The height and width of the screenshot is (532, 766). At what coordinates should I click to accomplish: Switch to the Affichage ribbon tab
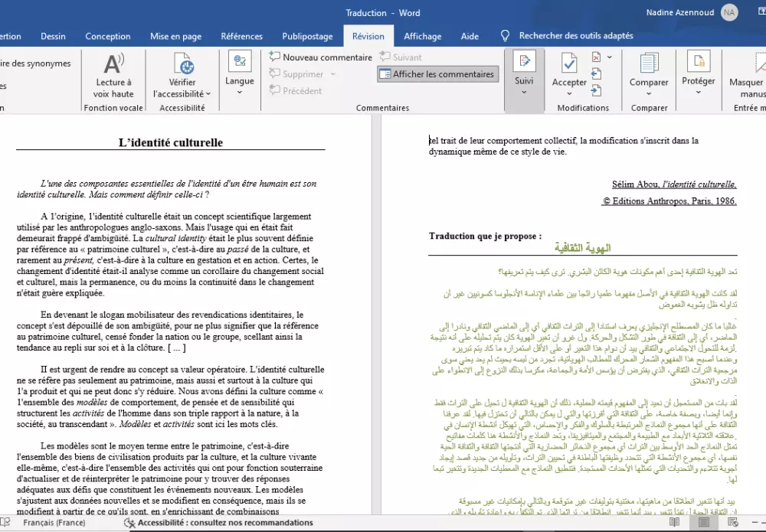[422, 35]
